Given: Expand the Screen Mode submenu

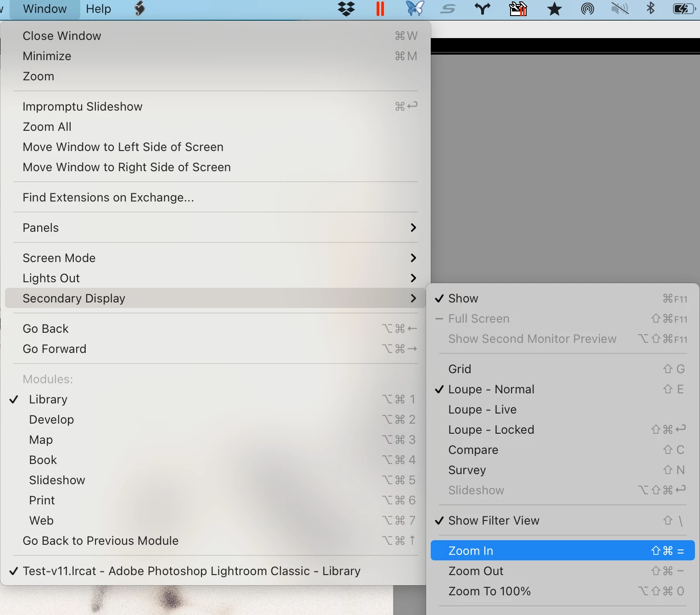Looking at the screenshot, I should 216,258.
